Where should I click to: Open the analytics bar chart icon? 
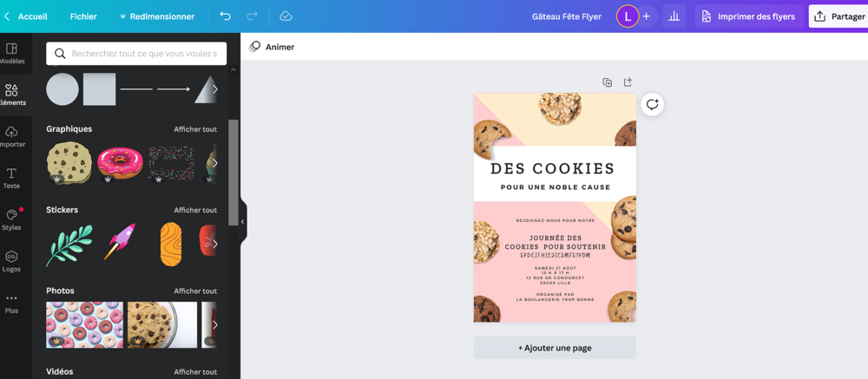click(674, 16)
